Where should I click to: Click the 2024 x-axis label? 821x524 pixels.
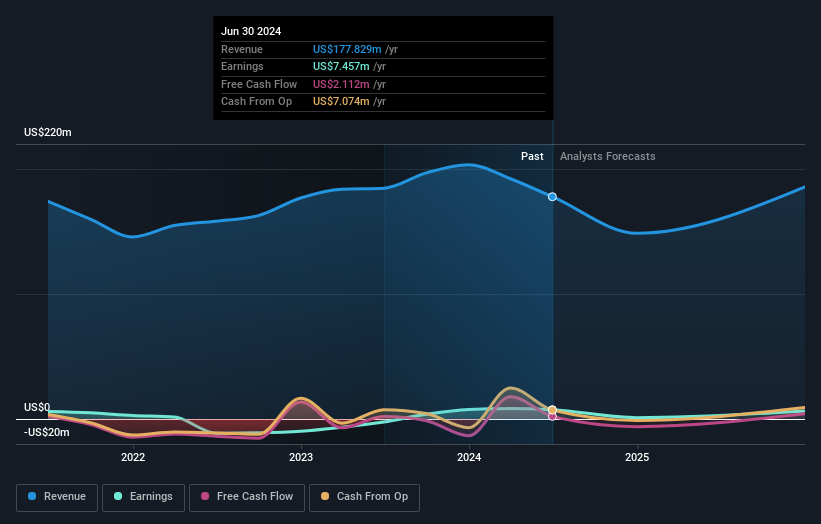(x=469, y=457)
